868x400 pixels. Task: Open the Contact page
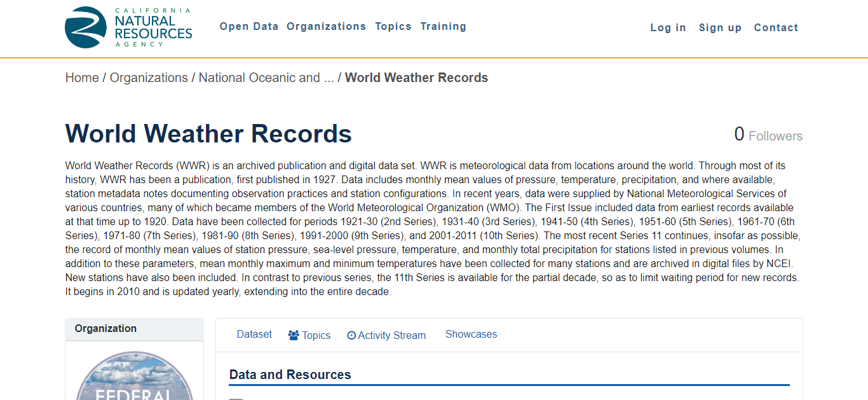click(776, 28)
